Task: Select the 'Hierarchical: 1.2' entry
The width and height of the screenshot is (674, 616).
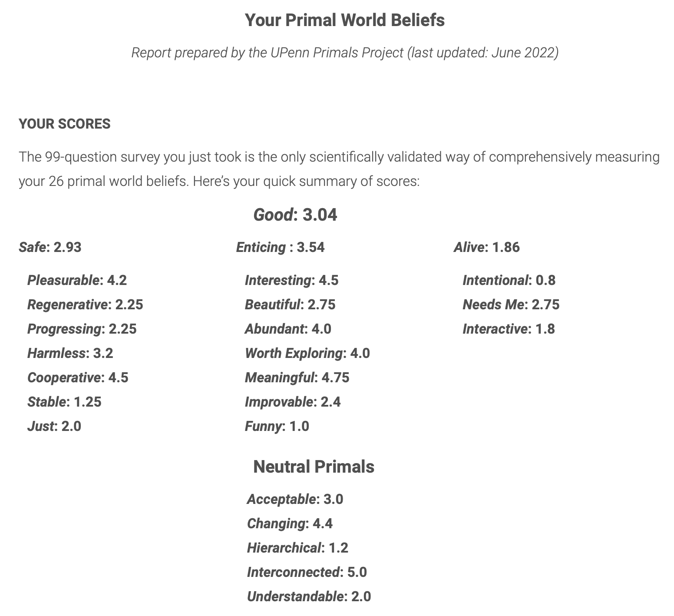Action: point(297,548)
